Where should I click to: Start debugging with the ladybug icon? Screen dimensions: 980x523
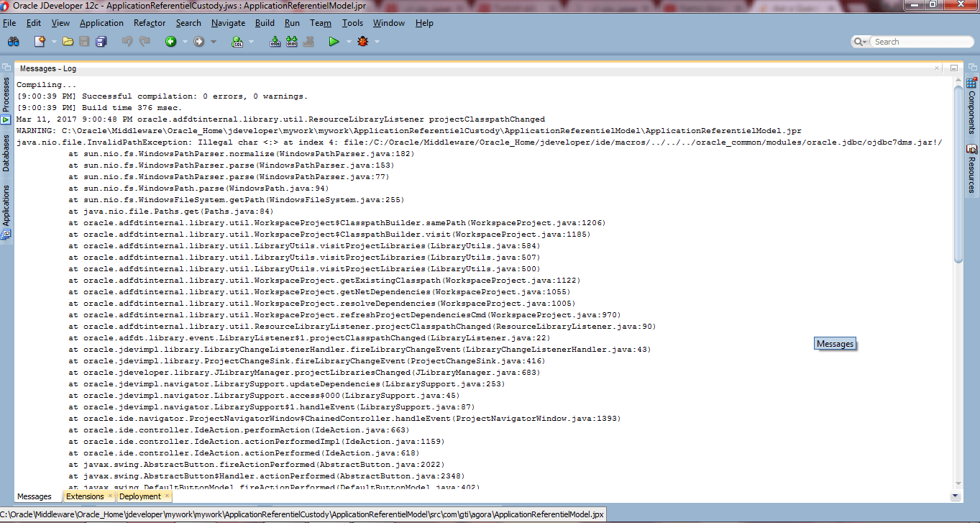click(363, 42)
